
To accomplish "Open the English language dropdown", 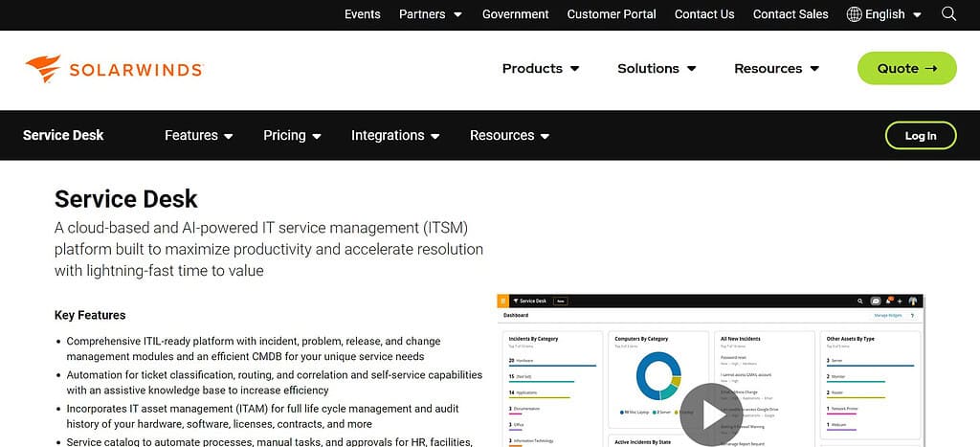I will point(893,13).
